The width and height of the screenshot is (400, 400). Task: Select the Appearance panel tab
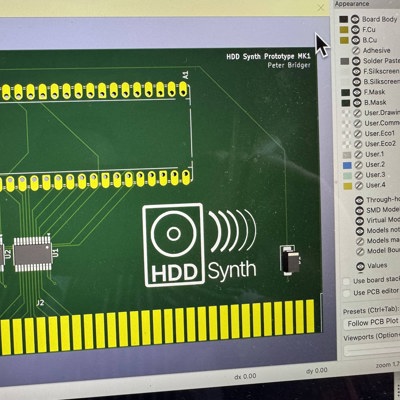[x=352, y=4]
